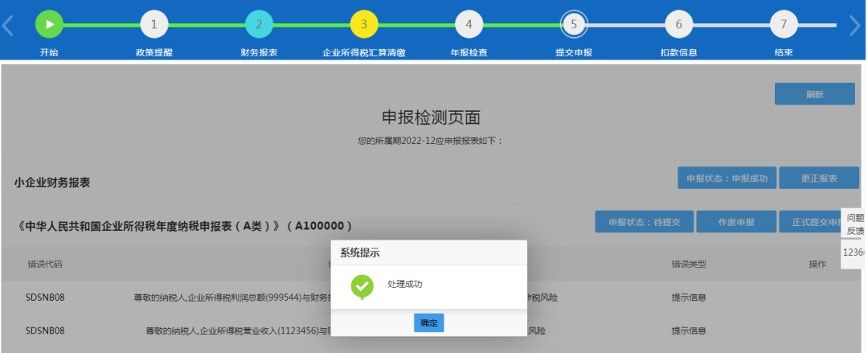This screenshot has width=868, height=353.
Task: Click 作废申报 button for A100000 form
Action: click(x=735, y=222)
